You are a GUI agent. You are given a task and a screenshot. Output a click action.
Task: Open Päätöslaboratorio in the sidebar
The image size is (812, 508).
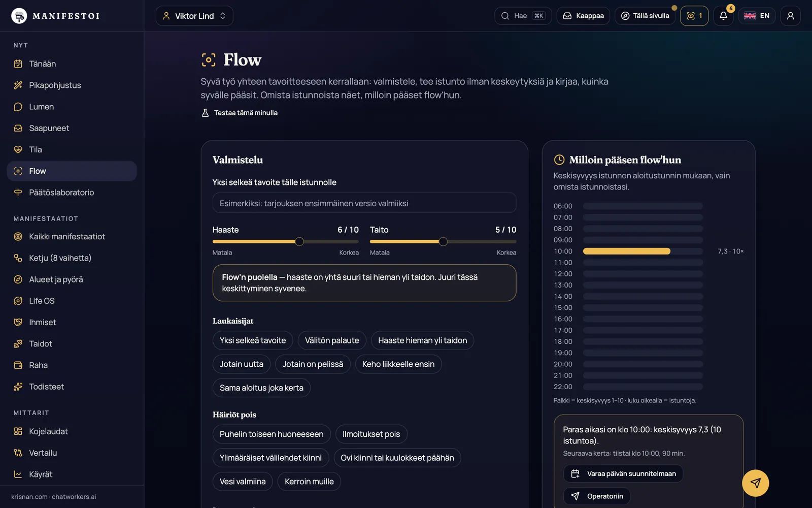[72, 193]
